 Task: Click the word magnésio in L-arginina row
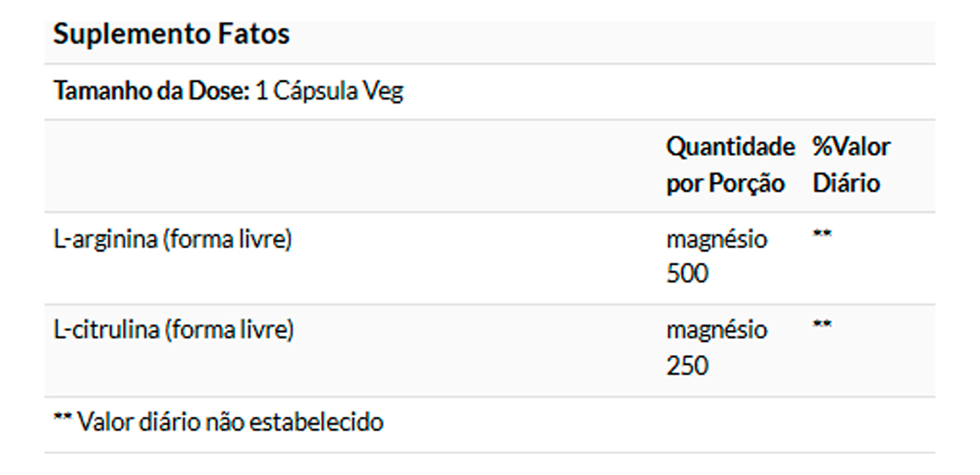click(x=716, y=239)
